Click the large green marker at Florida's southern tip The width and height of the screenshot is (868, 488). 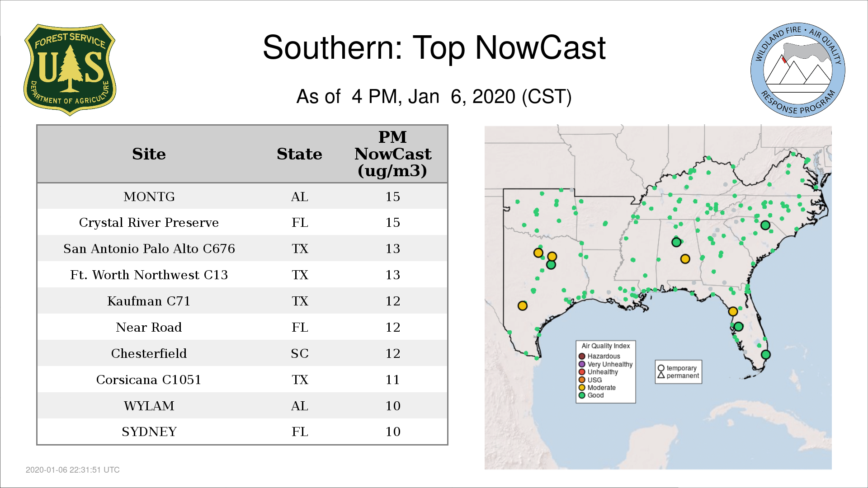(x=765, y=355)
